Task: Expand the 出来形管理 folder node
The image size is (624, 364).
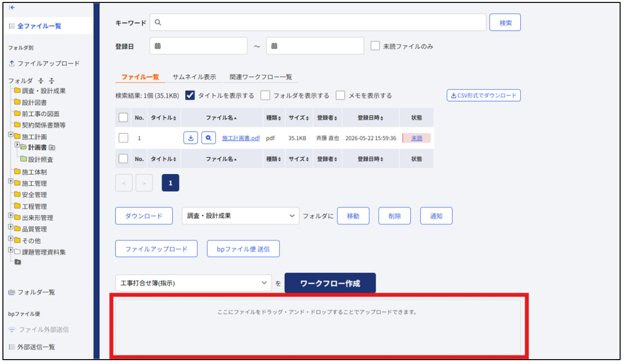Action: [x=11, y=215]
